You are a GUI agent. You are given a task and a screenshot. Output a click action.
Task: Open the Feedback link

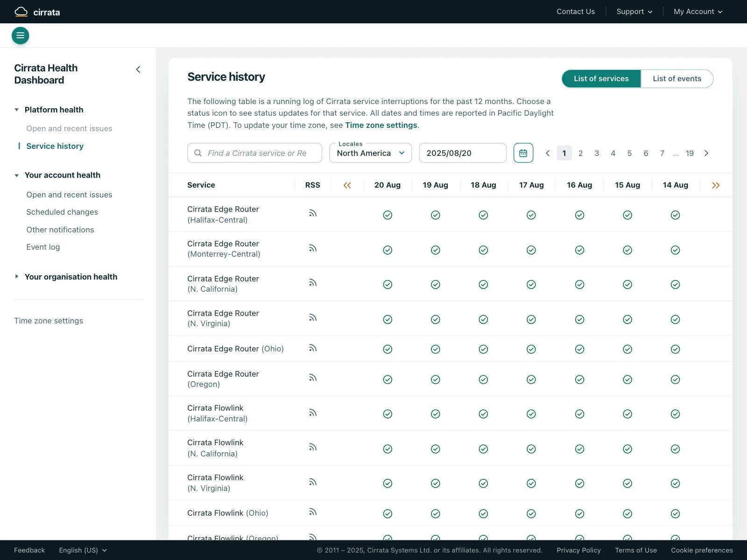pyautogui.click(x=29, y=550)
